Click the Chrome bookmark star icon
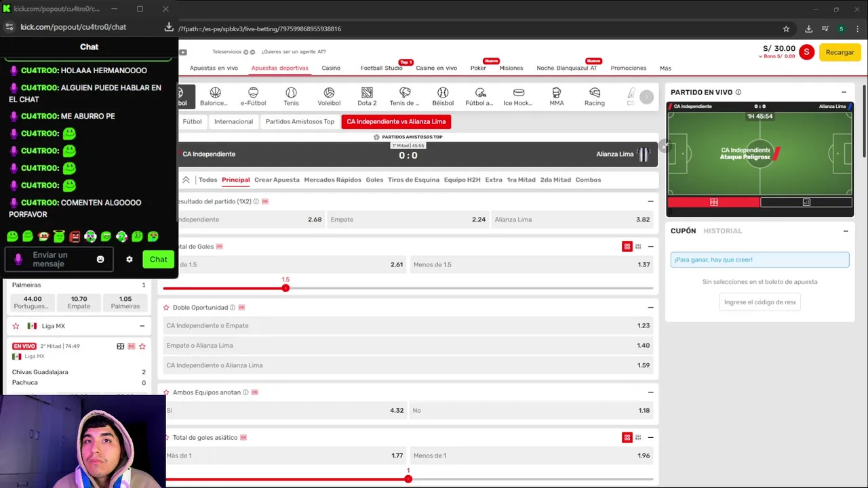The image size is (868, 488). click(x=786, y=28)
